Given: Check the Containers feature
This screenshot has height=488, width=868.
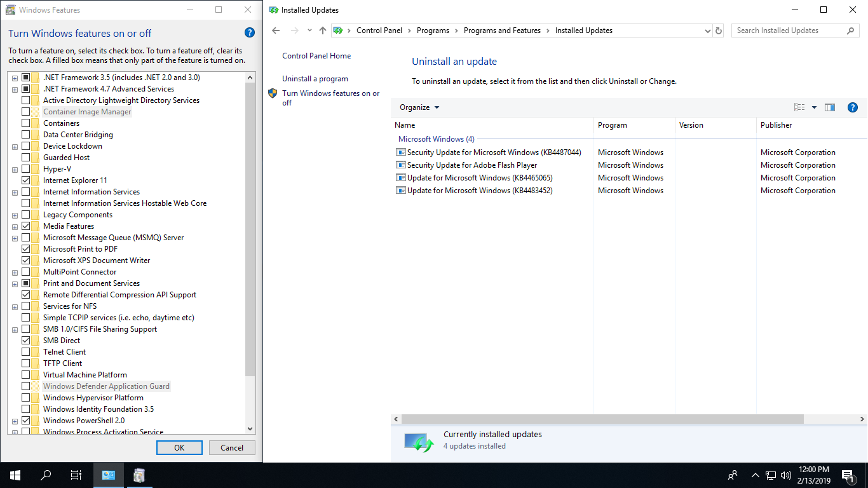Looking at the screenshot, I should tap(26, 123).
